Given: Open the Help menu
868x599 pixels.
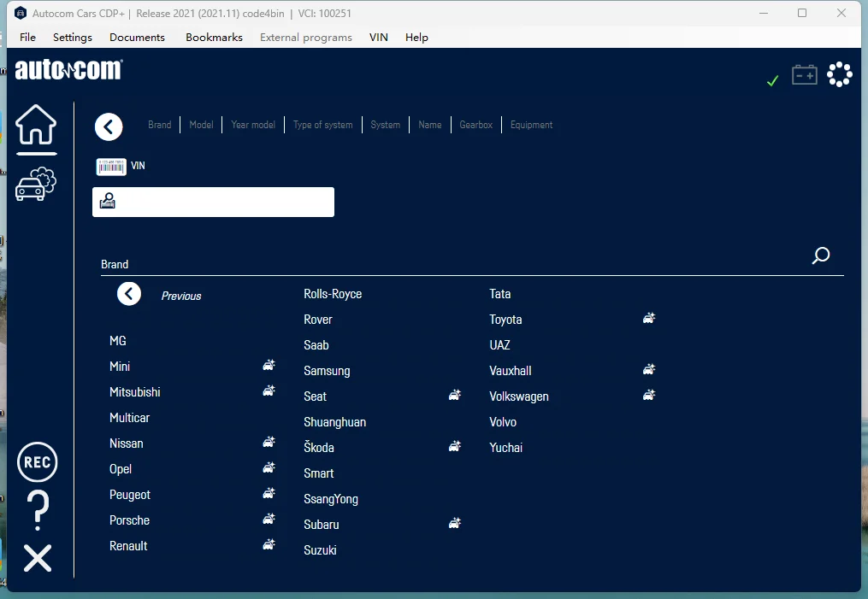Looking at the screenshot, I should 416,37.
